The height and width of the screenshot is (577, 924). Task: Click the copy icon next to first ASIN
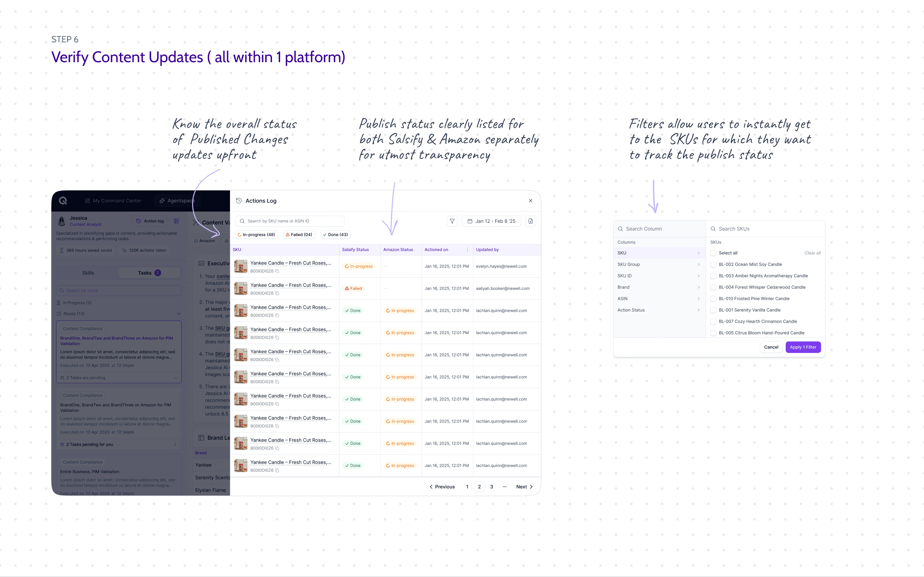(x=277, y=271)
